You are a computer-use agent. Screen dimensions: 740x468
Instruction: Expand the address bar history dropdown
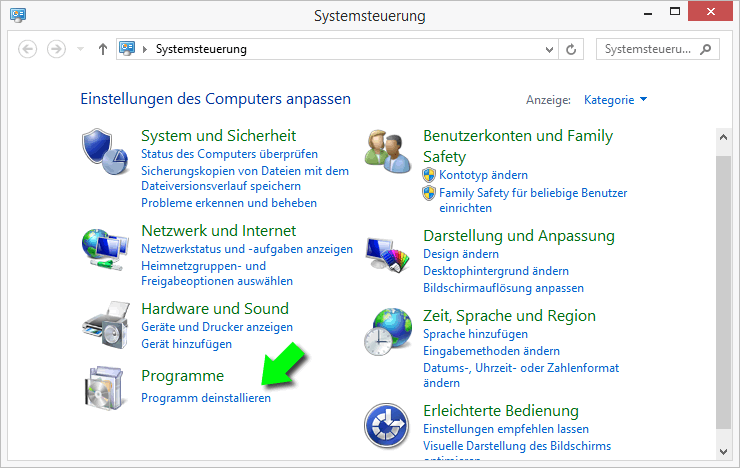(549, 49)
